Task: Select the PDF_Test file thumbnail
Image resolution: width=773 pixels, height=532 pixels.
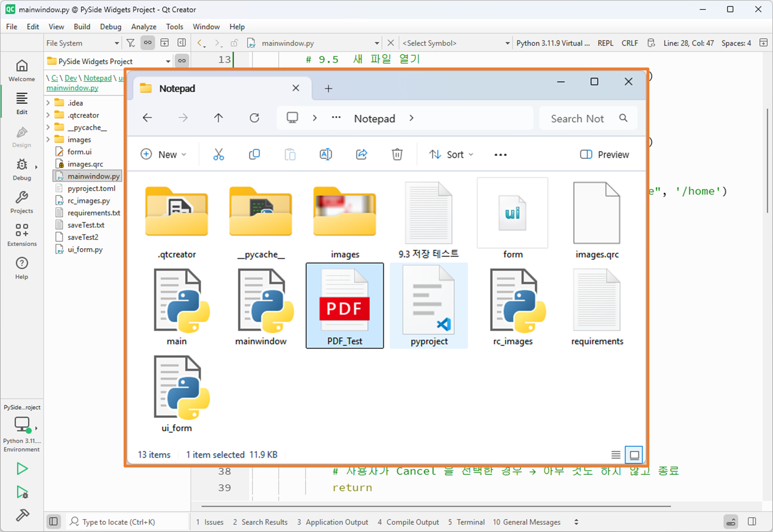Action: pyautogui.click(x=345, y=306)
